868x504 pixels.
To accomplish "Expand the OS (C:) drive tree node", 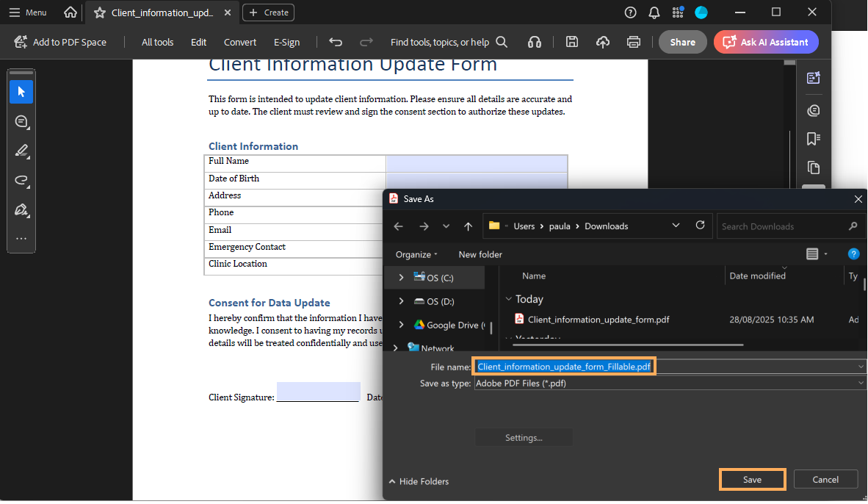I will tap(401, 278).
